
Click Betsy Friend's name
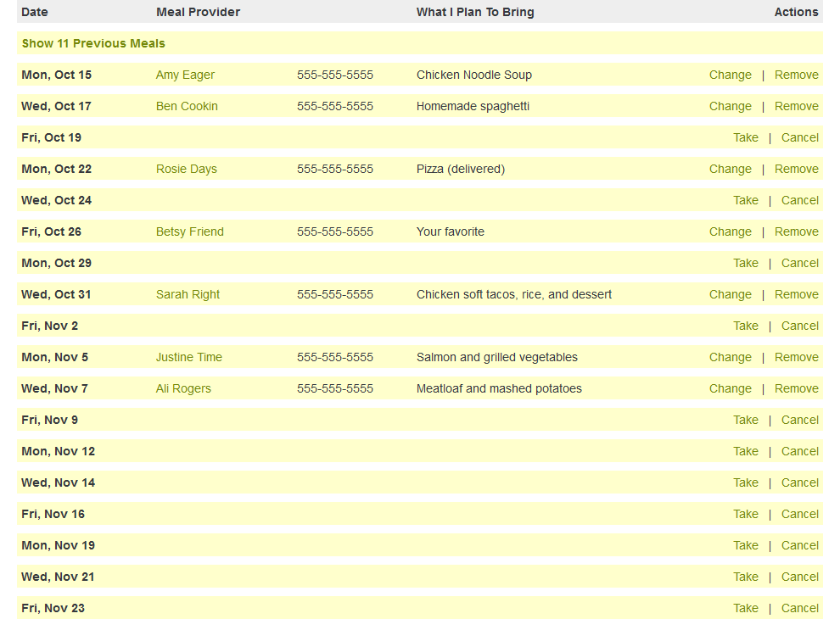pyautogui.click(x=190, y=231)
